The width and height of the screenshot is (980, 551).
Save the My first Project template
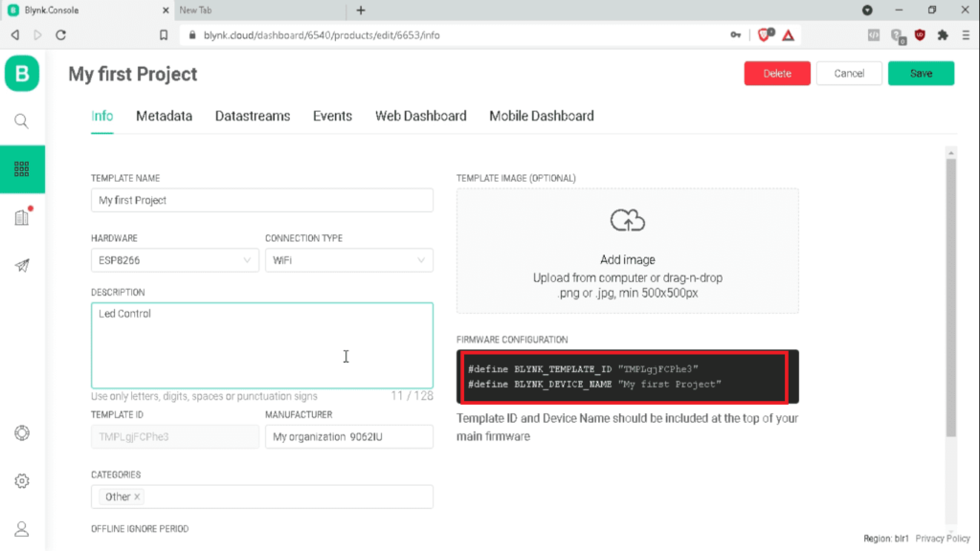pos(921,73)
